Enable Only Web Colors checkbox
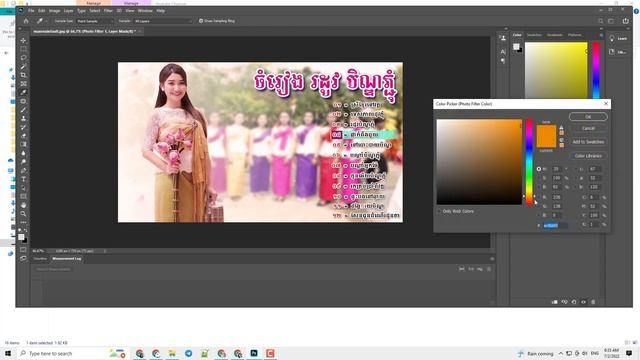Viewport: 640px width, 360px height. 439,211
